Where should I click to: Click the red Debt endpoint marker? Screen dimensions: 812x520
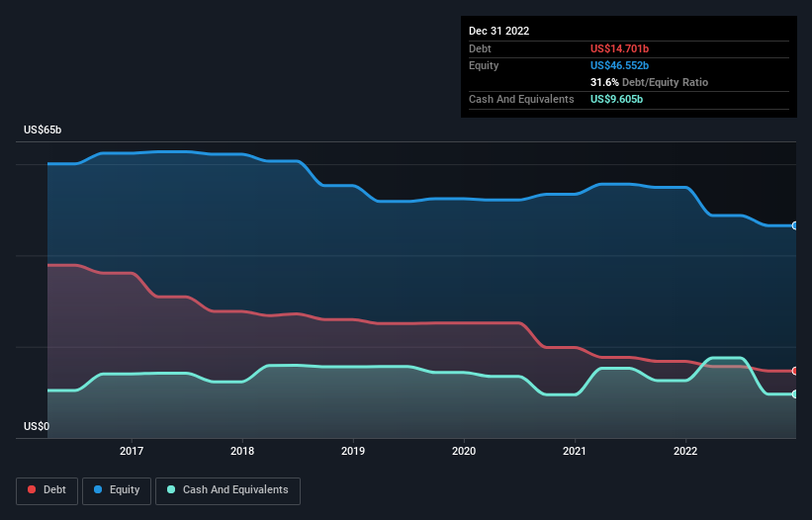(x=795, y=371)
